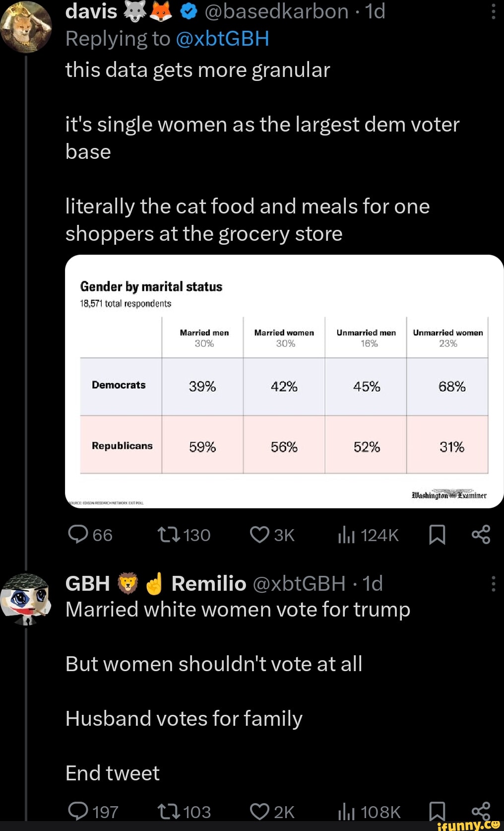Open more options menu on davis's tweet
The image size is (504, 831).
(x=493, y=11)
